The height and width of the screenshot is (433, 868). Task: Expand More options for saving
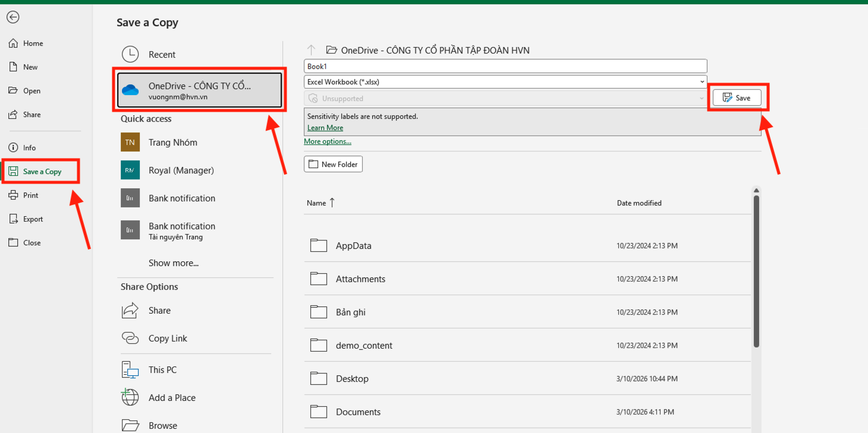[327, 141]
